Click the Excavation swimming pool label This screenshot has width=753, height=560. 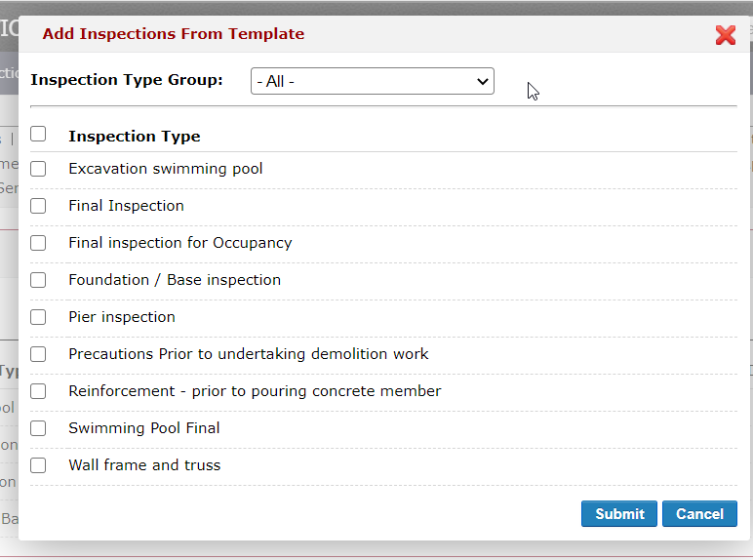[165, 169]
